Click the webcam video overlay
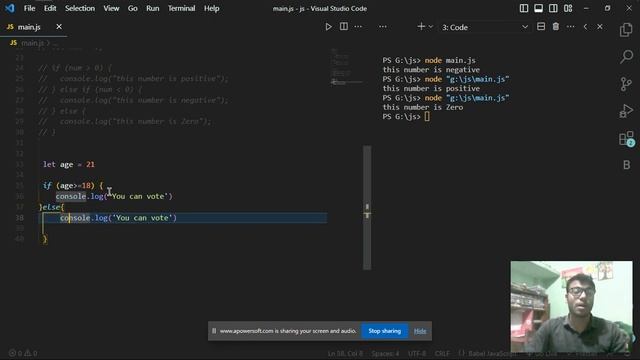 point(571,307)
